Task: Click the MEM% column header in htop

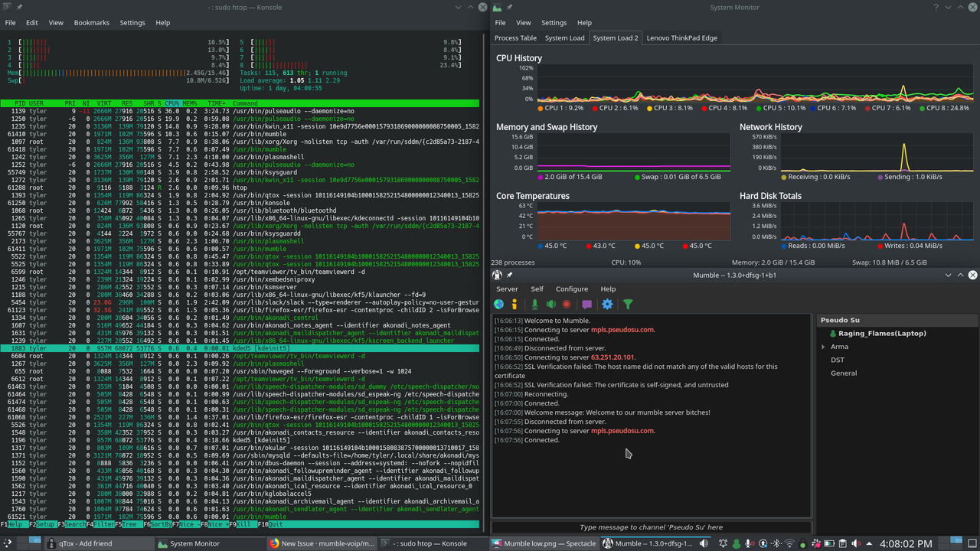Action: [190, 103]
